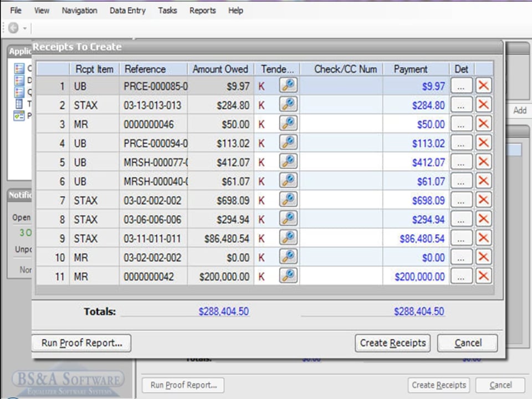Click Run Proof Report in the dialog
This screenshot has height=399, width=532.
[x=81, y=343]
